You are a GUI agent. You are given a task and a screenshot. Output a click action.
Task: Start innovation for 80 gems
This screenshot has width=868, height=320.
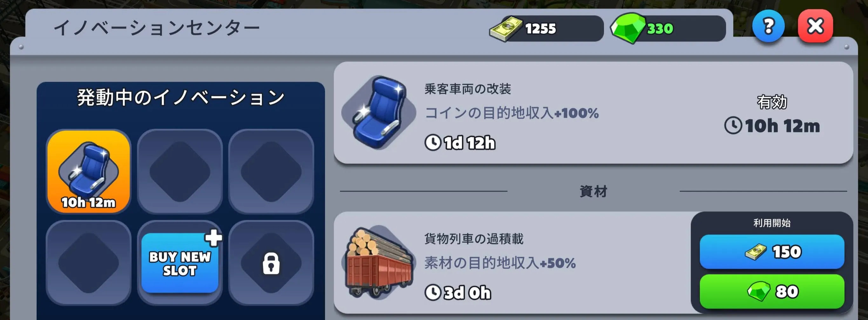pos(772,291)
